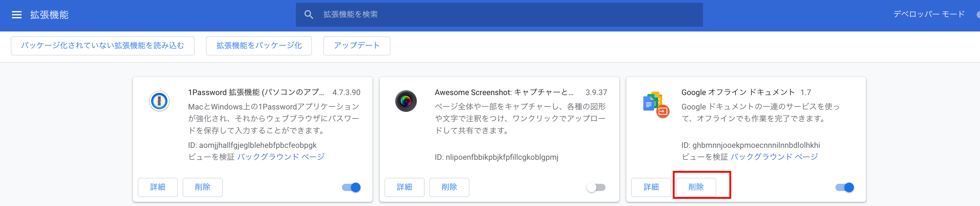Click Awesome Screenshot version 3.9.37
980x206 pixels.
(596, 93)
